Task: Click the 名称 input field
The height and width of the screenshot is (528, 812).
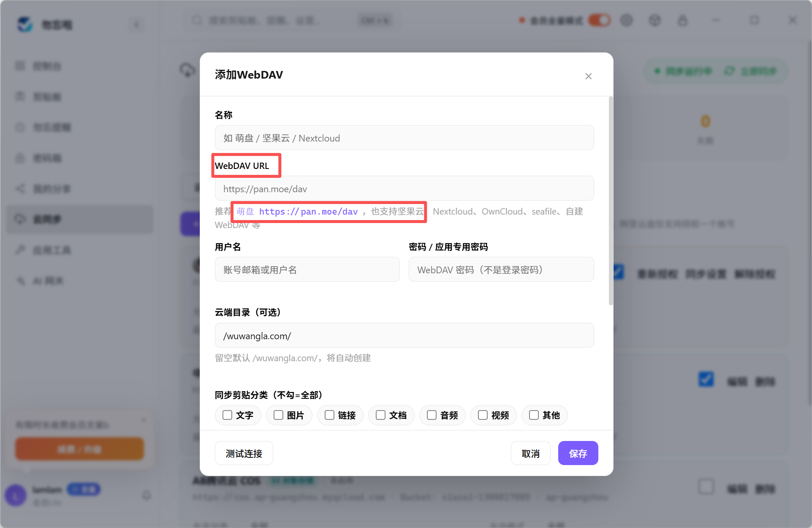Action: [x=404, y=138]
